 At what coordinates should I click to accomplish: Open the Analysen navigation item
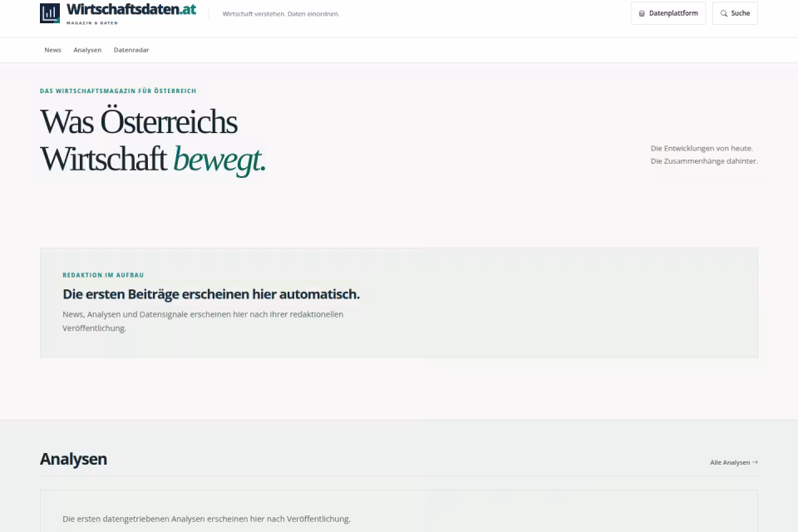tap(87, 50)
